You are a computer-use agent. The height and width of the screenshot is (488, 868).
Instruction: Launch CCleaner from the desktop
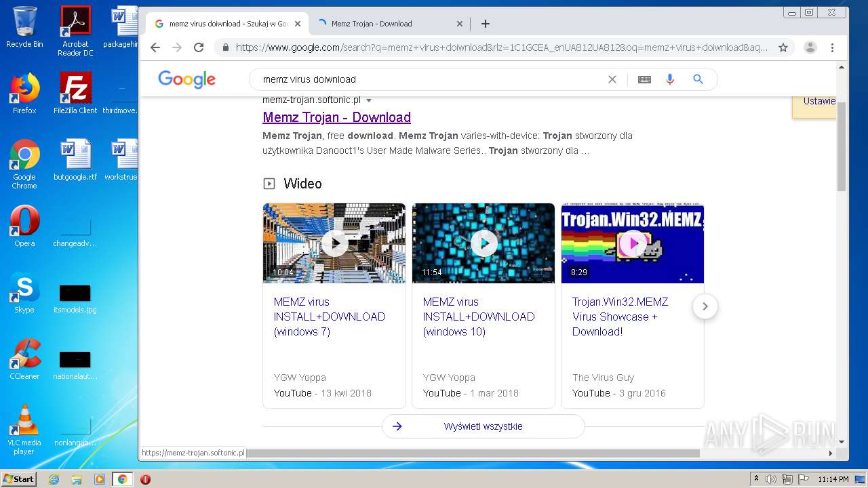coord(24,359)
